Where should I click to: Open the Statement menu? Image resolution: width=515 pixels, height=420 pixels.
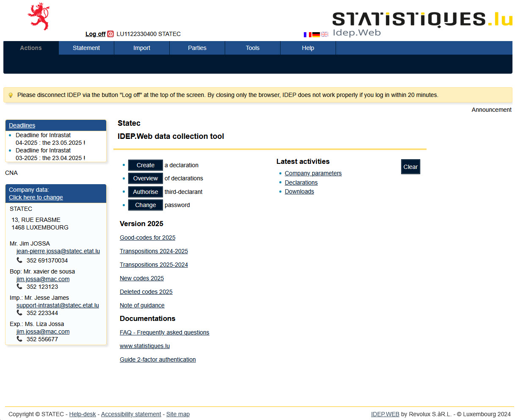pos(86,48)
